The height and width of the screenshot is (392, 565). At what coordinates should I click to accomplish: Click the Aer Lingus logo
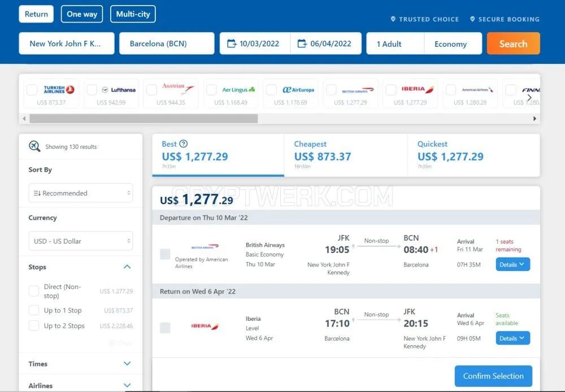238,90
